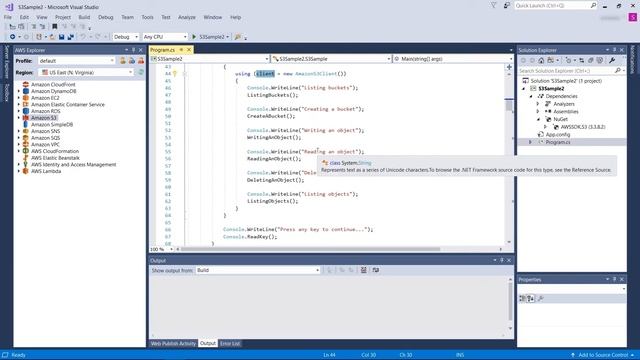640x360 pixels.
Task: Click the Navigate Backward toolbar icon
Action: pyautogui.click(x=12, y=37)
